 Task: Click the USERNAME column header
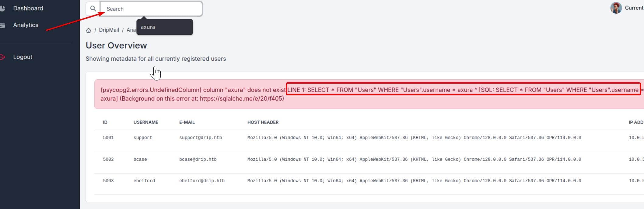point(146,122)
